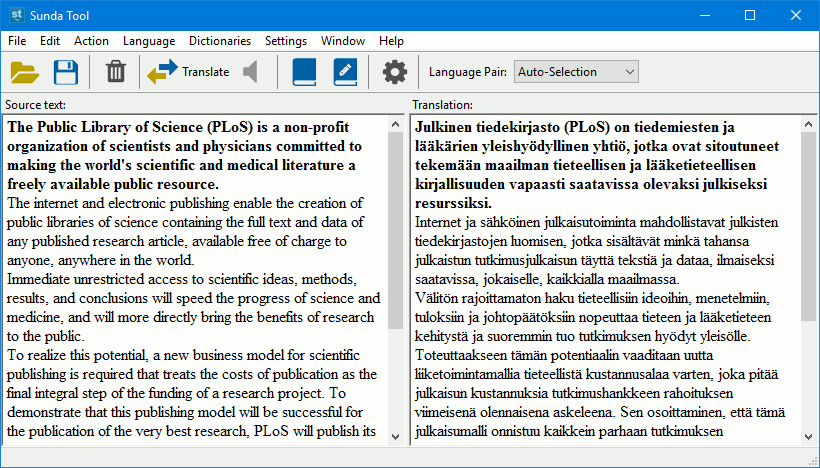Open the Settings menu
The width and height of the screenshot is (820, 468).
pos(286,41)
